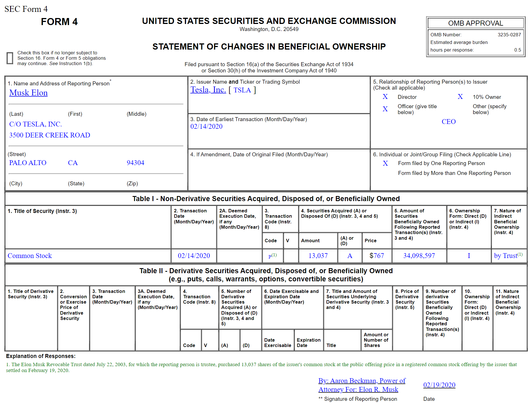Click the CA state value
Viewport: 532px width, 405px height.
point(73,163)
